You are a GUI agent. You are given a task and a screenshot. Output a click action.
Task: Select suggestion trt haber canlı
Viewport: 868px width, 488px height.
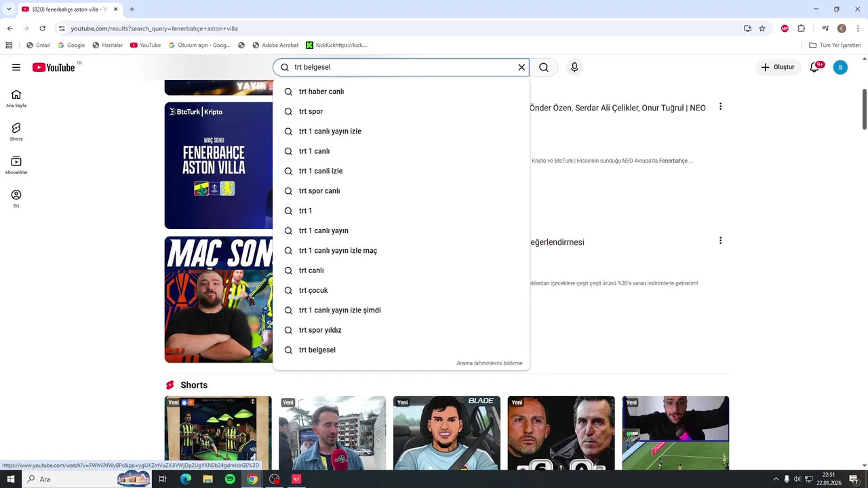click(x=401, y=91)
